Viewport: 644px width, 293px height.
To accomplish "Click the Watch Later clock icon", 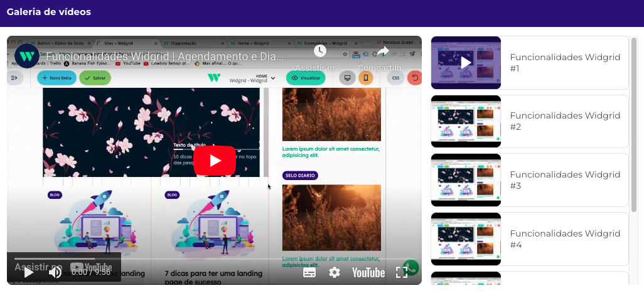I will click(x=320, y=51).
